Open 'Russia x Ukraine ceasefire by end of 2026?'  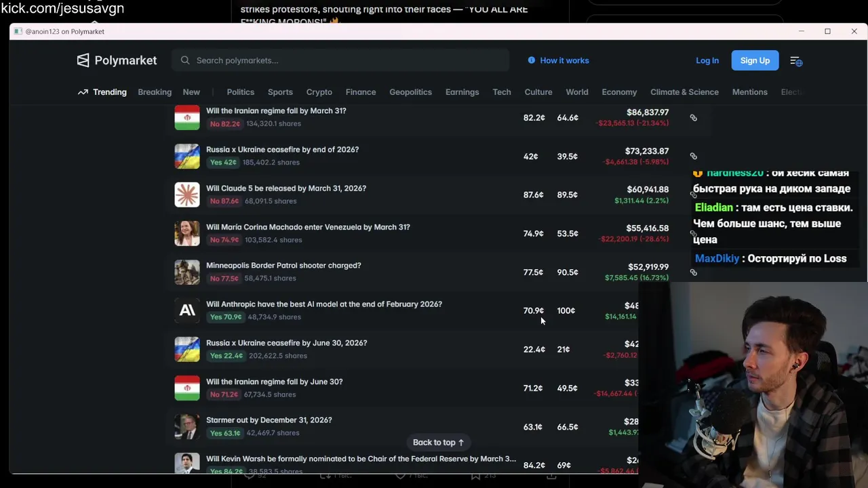282,149
